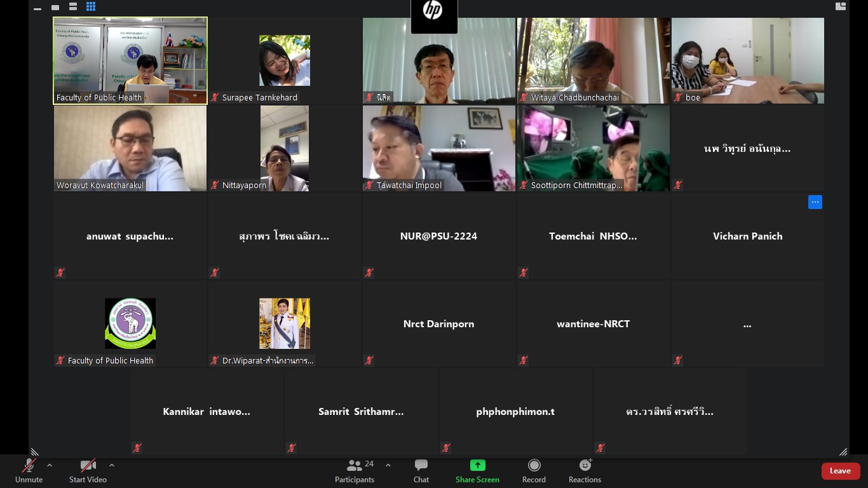
Task: Select the unnamed "..." participant tile
Action: pos(747,323)
